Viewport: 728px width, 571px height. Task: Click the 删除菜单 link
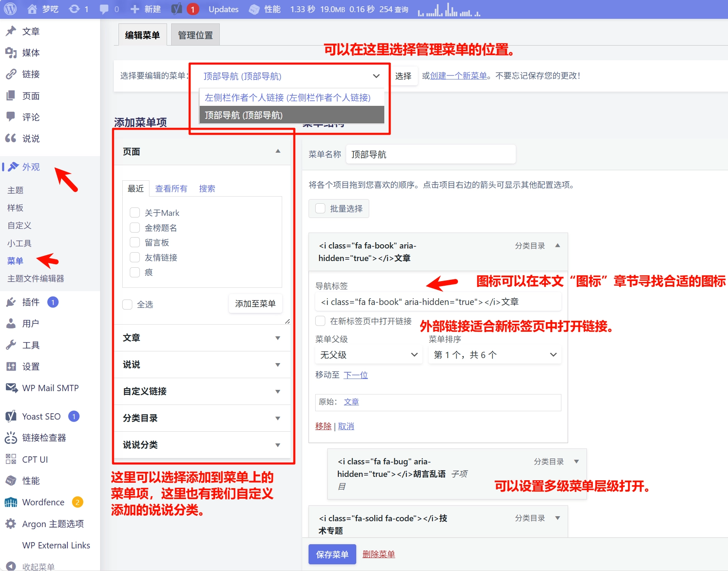[x=378, y=554]
